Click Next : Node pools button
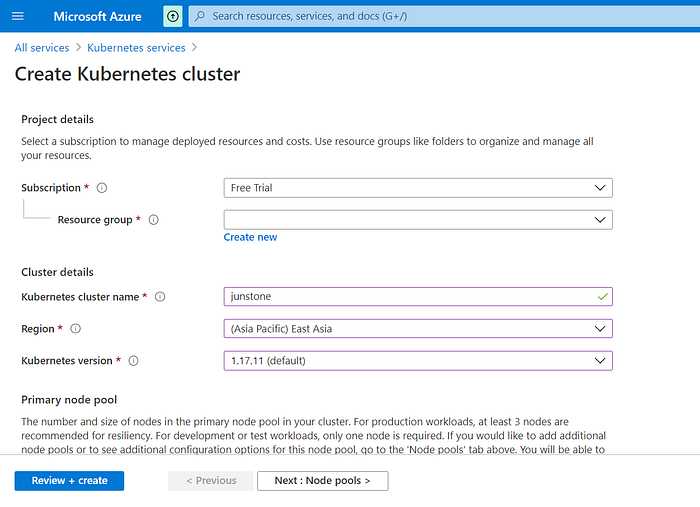 [x=322, y=481]
